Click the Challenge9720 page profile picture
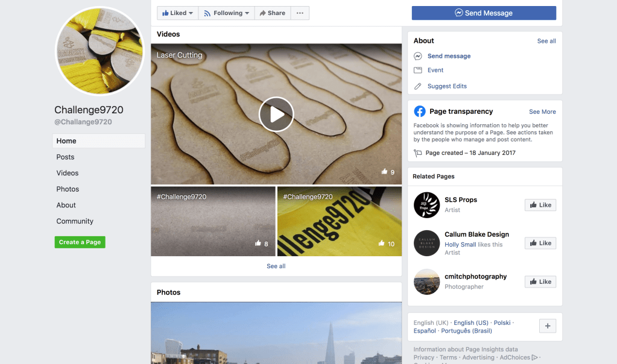The height and width of the screenshot is (364, 617). [x=100, y=51]
